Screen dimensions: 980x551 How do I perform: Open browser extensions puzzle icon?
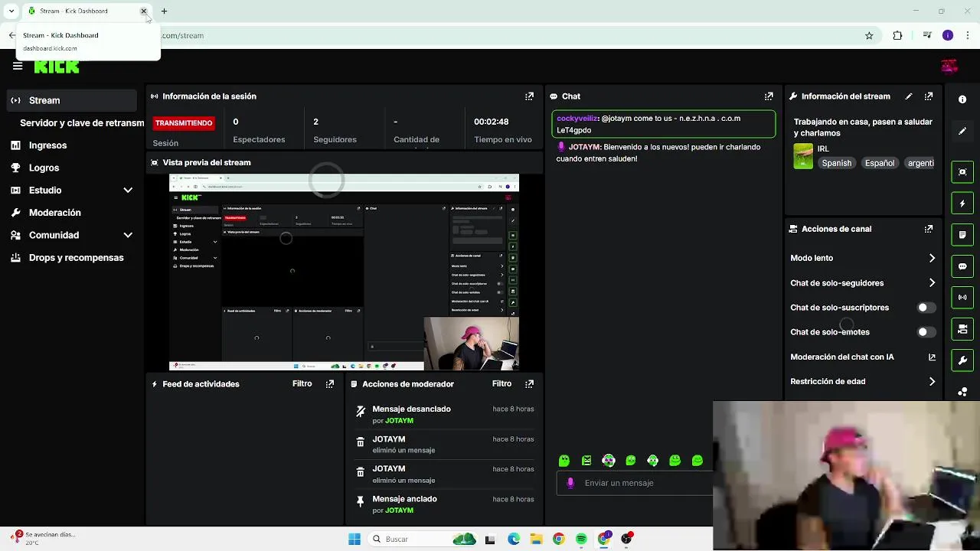pyautogui.click(x=897, y=35)
